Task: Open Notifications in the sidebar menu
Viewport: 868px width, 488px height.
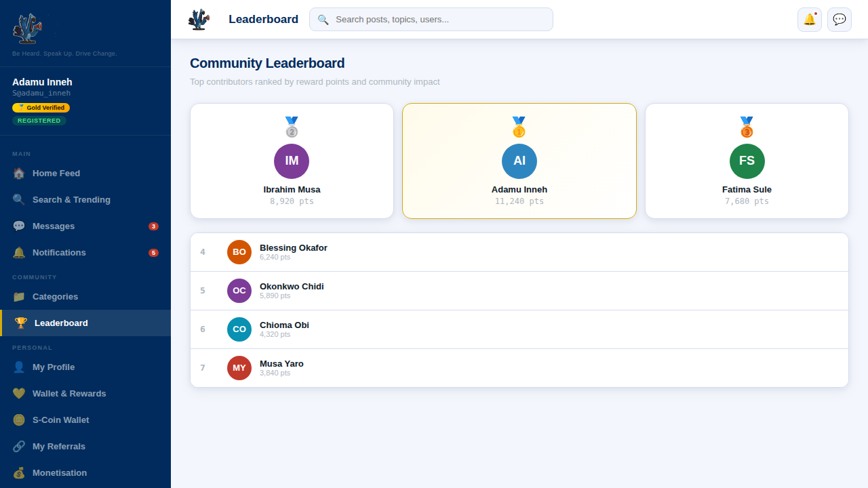Action: tap(85, 253)
